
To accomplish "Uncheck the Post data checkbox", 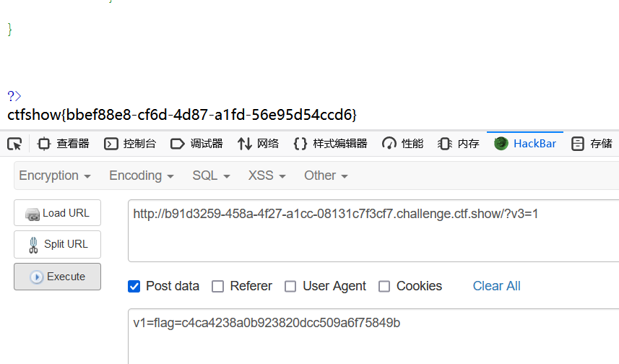I will [134, 287].
